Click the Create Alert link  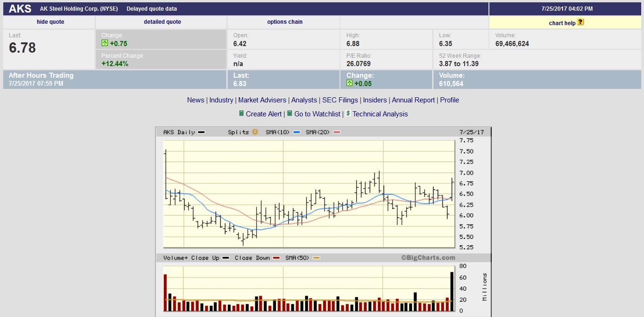[x=264, y=114]
